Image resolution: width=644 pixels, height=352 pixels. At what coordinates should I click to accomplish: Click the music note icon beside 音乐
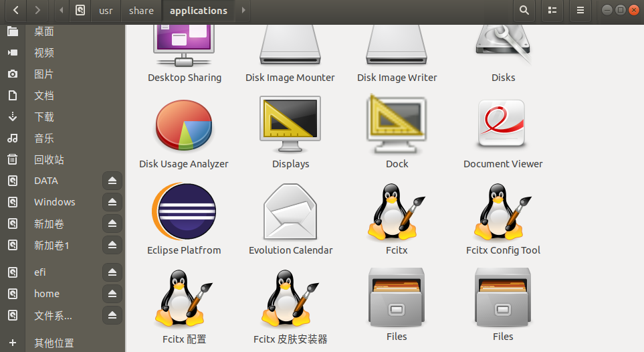13,138
